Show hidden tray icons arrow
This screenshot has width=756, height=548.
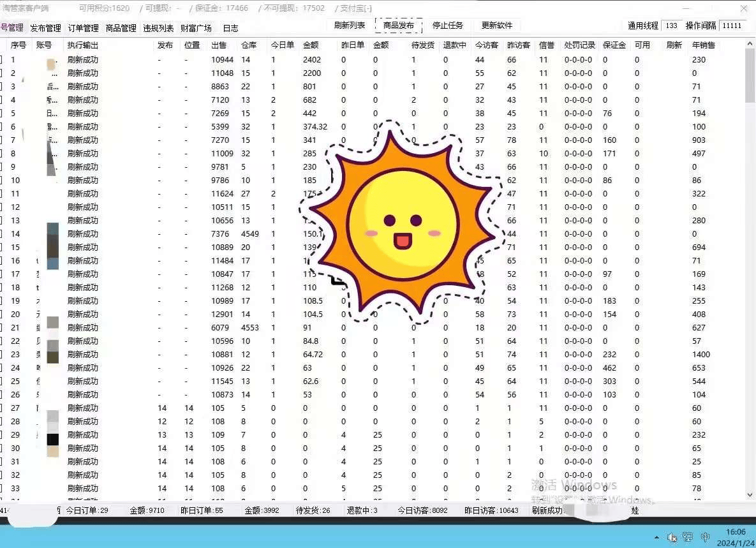(656, 537)
